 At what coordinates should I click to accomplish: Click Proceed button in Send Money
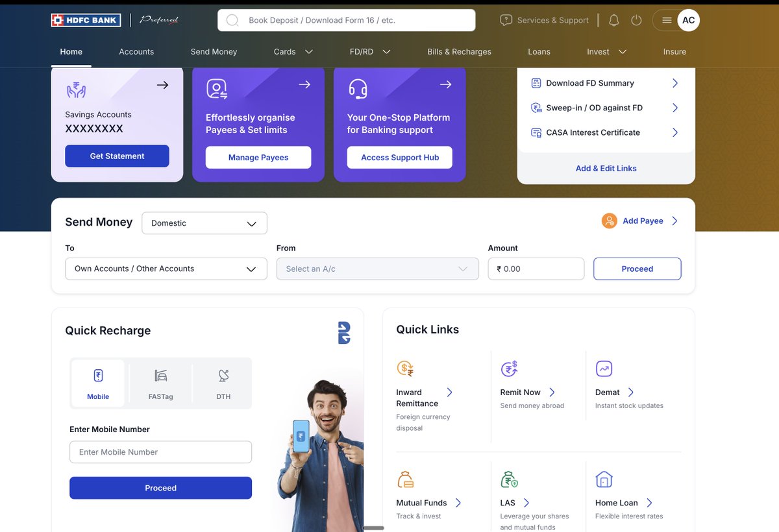coord(637,269)
